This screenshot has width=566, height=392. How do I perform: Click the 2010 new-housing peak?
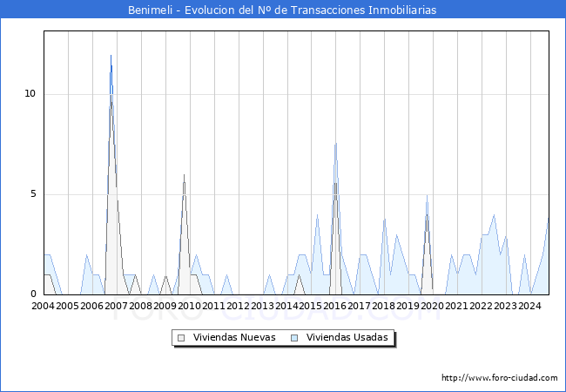[184, 175]
